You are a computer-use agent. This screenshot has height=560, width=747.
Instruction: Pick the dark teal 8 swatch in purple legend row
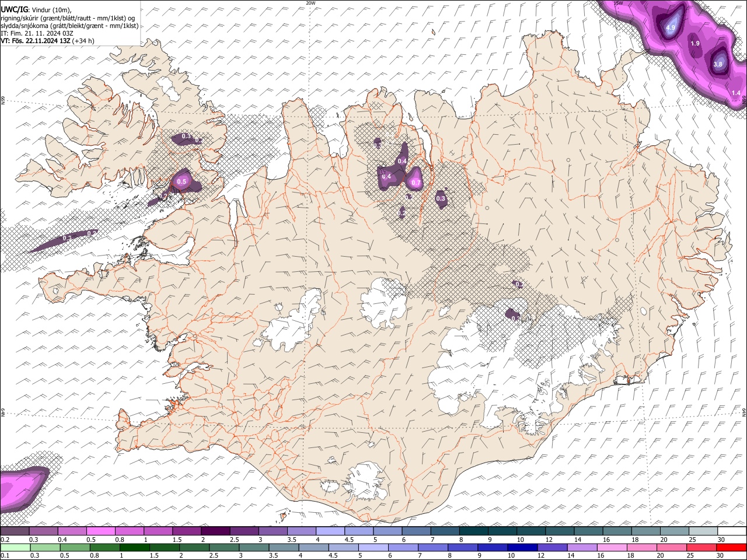coord(474,531)
